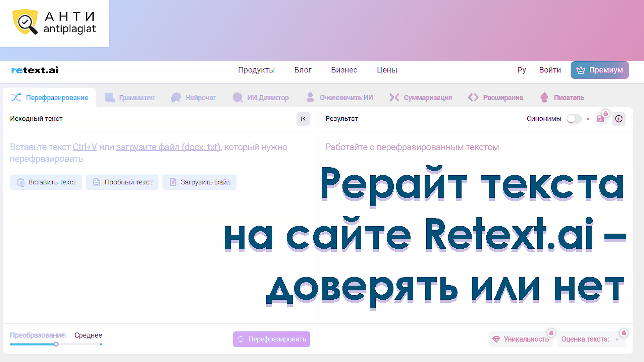Image resolution: width=644 pixels, height=362 pixels.
Task: Open the Ру language selector
Action: (522, 70)
